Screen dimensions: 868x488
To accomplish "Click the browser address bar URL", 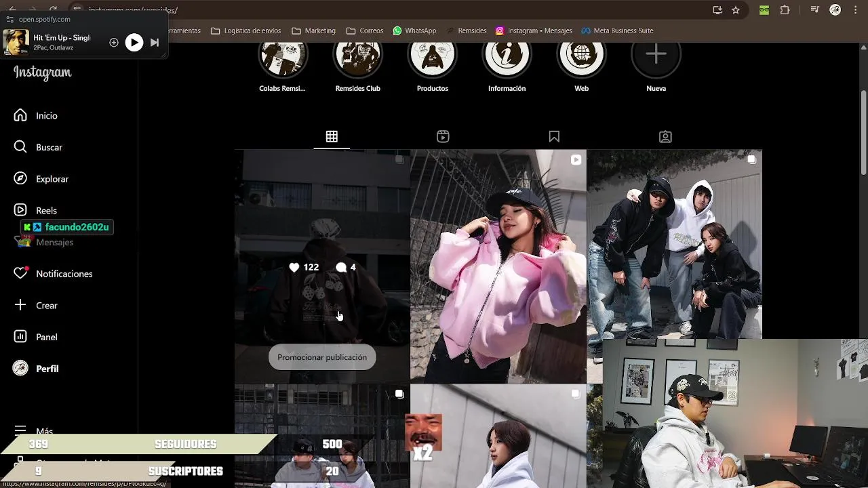I will (x=133, y=10).
